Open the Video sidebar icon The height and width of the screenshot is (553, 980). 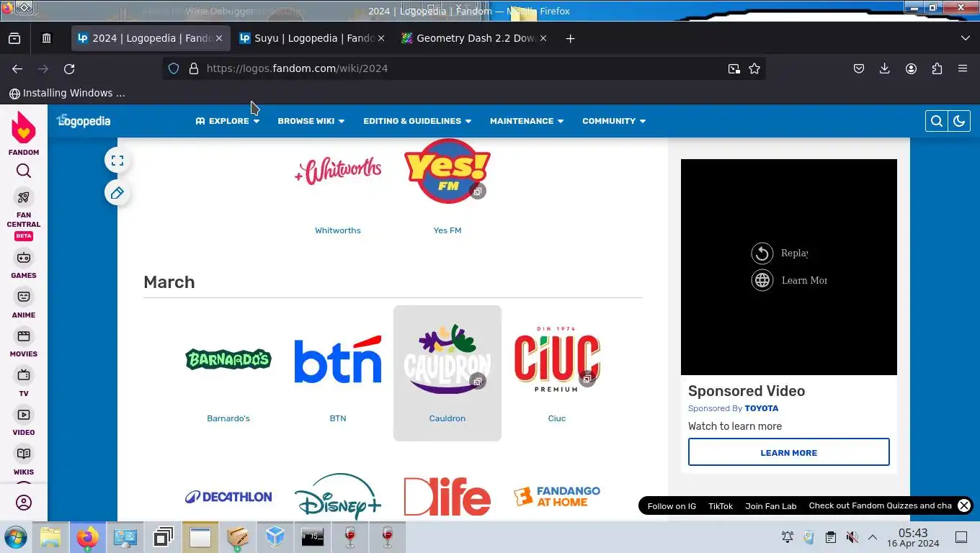24,415
